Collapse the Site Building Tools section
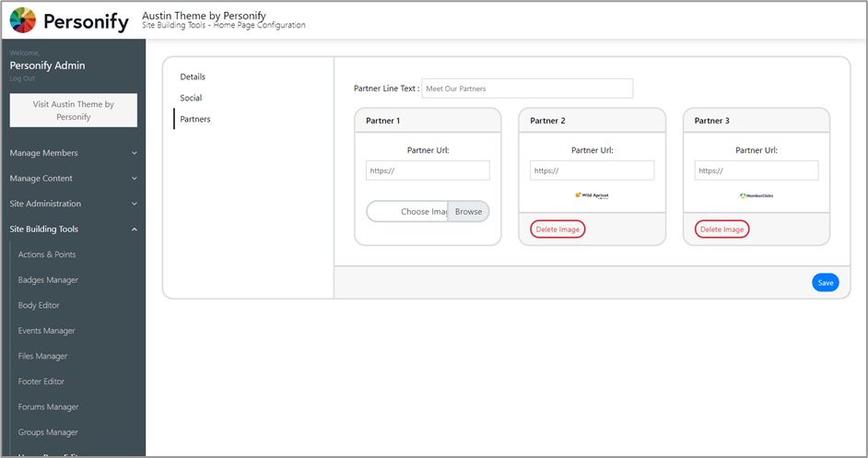This screenshot has width=868, height=458. point(73,229)
